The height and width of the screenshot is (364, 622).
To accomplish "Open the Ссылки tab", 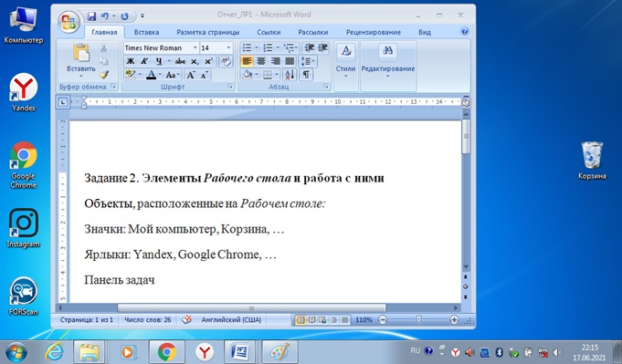I will click(x=269, y=32).
